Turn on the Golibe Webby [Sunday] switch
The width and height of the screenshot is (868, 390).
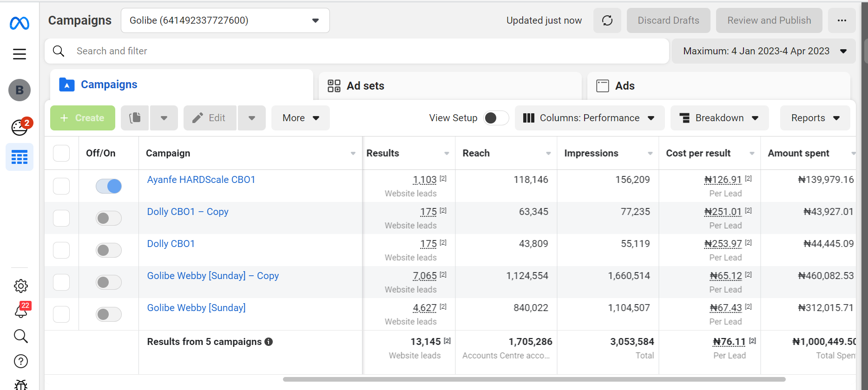[x=109, y=314]
